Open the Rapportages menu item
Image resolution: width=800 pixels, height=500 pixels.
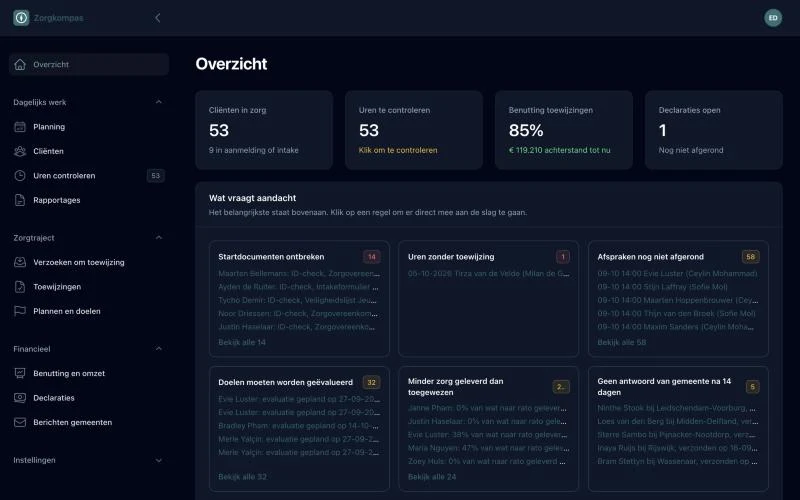tap(89, 200)
